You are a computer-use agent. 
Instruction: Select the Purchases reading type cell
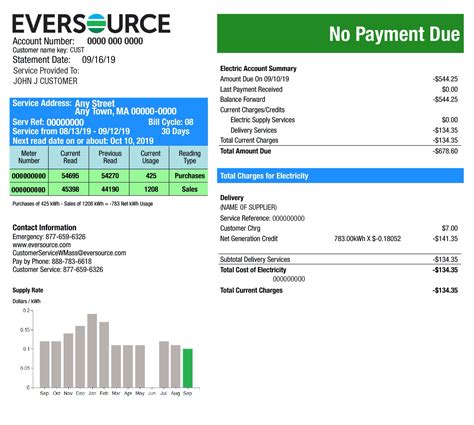point(189,176)
